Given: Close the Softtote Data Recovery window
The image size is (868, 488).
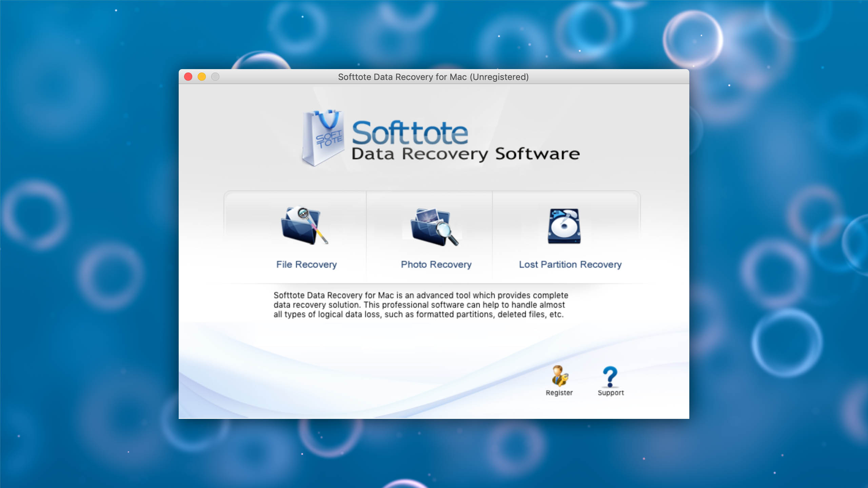Looking at the screenshot, I should pos(188,77).
